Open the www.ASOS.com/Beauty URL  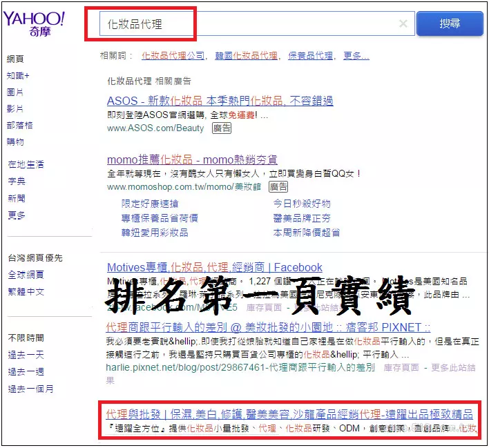155,128
